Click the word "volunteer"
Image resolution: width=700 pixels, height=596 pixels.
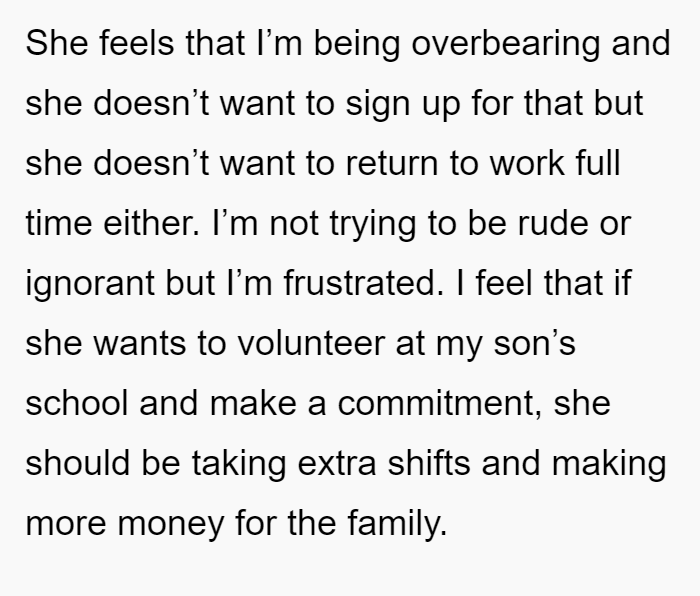311,342
